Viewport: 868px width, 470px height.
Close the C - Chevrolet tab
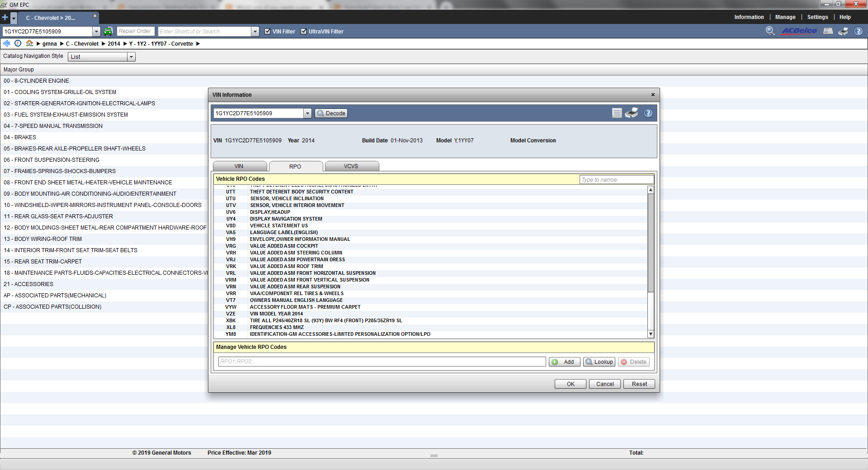[95, 16]
